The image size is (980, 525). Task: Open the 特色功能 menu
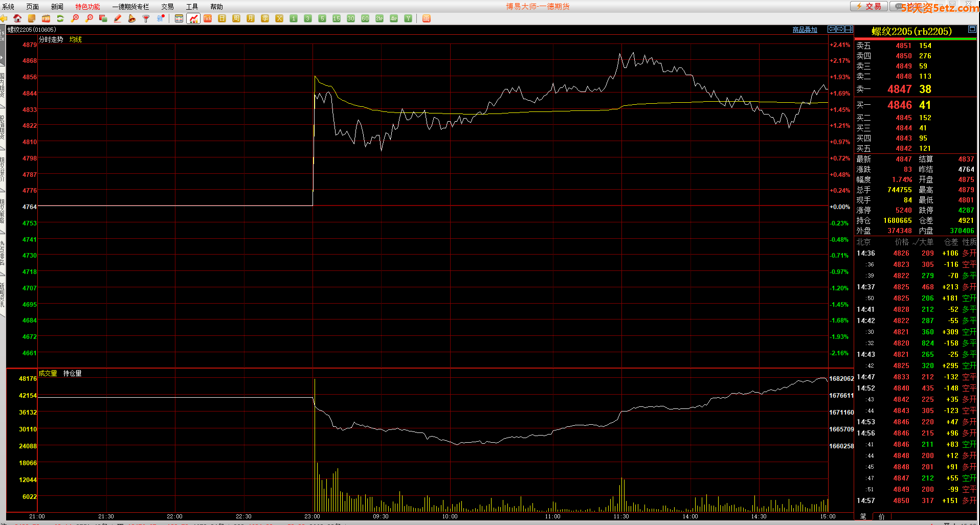point(87,7)
